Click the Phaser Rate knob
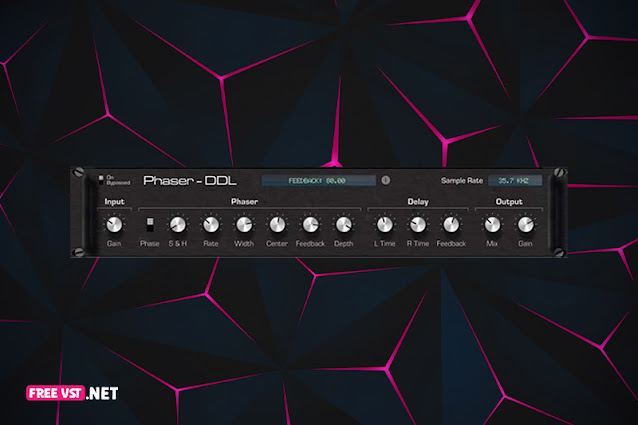 pyautogui.click(x=211, y=224)
